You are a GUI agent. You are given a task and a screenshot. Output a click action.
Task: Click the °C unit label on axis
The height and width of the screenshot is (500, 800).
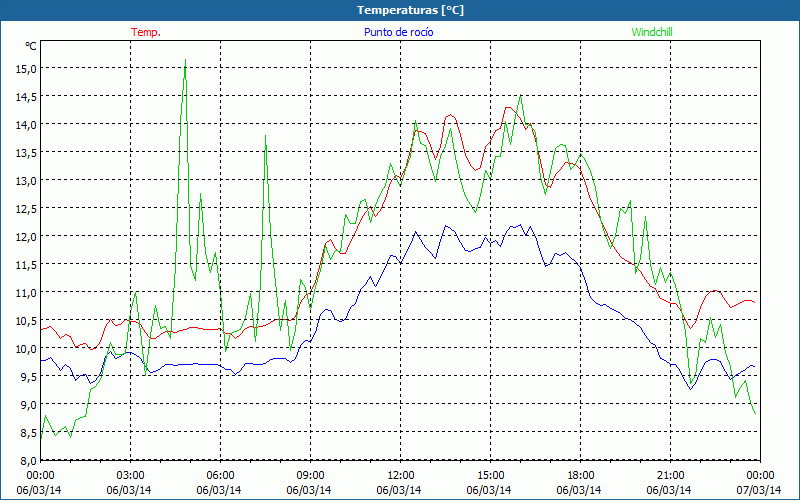pyautogui.click(x=31, y=46)
